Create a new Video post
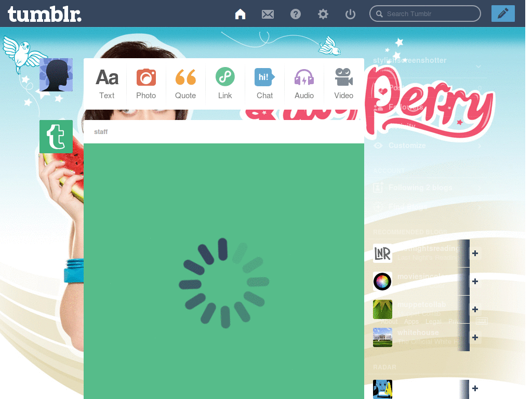Screen dimensions: 532x399 pos(344,84)
